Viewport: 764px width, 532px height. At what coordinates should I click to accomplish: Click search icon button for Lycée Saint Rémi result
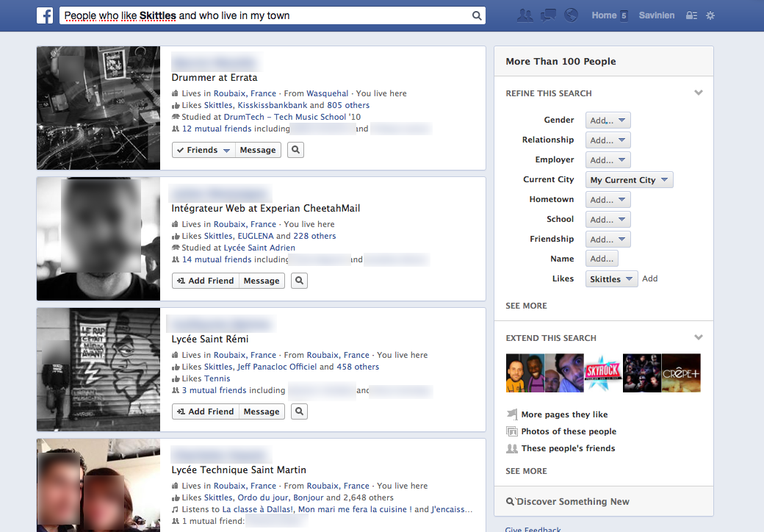point(299,411)
